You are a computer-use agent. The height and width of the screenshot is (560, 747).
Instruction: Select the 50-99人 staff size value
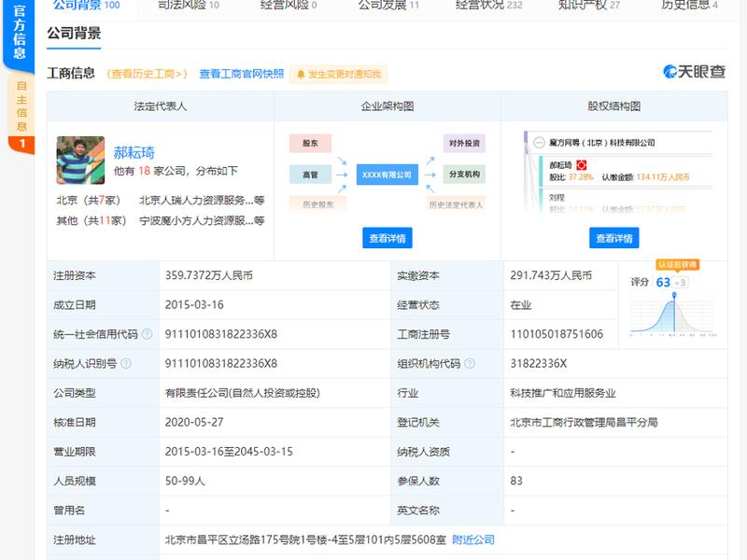[x=185, y=481]
